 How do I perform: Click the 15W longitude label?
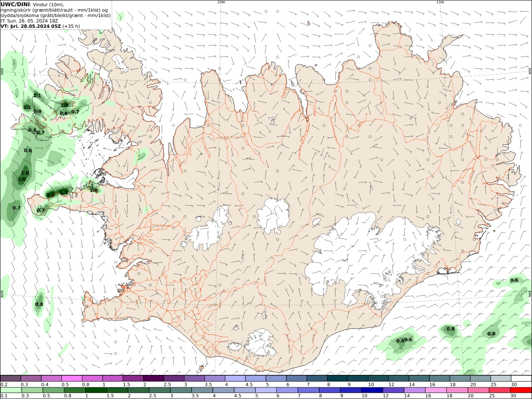coord(440,2)
